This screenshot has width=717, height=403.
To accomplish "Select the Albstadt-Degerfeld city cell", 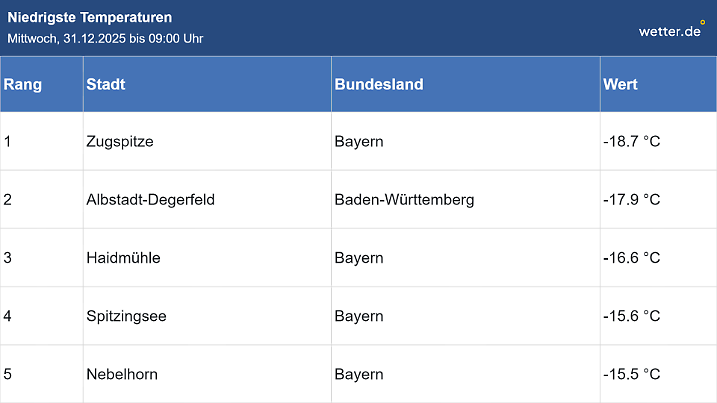I will point(151,199).
